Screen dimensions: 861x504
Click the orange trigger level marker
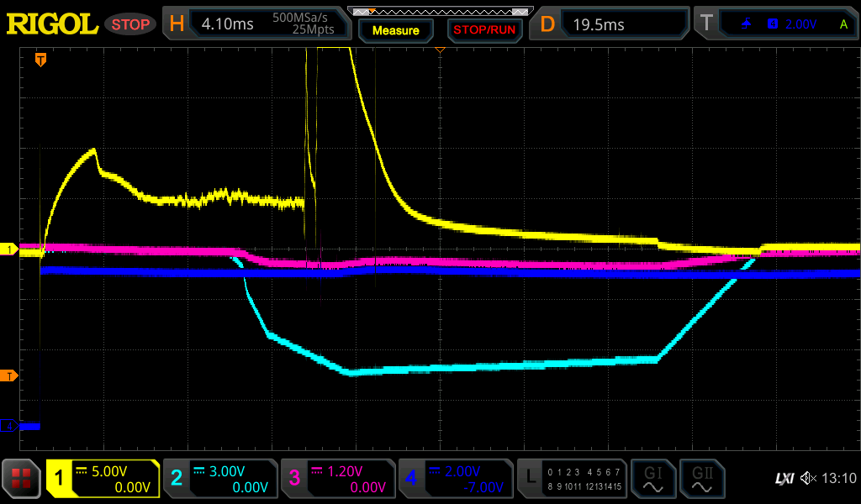pos(9,375)
